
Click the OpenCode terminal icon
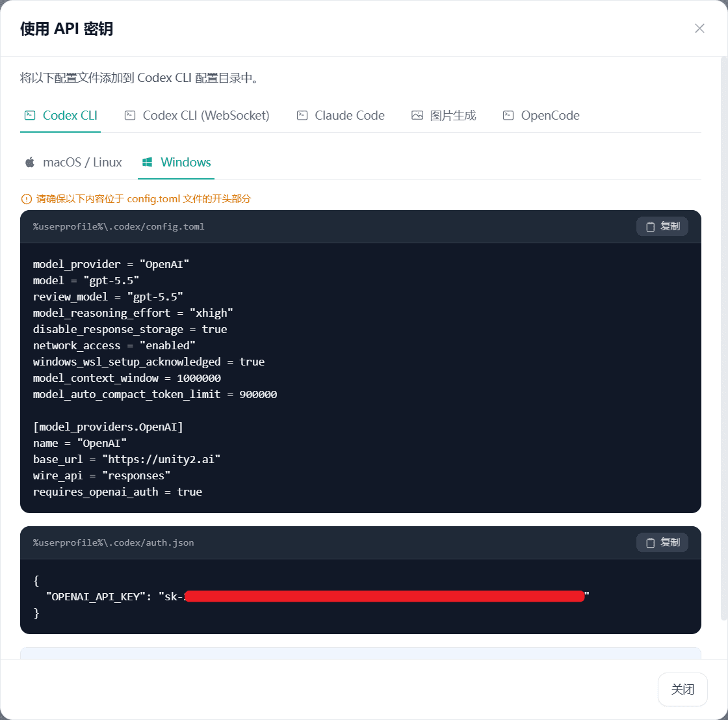[508, 115]
